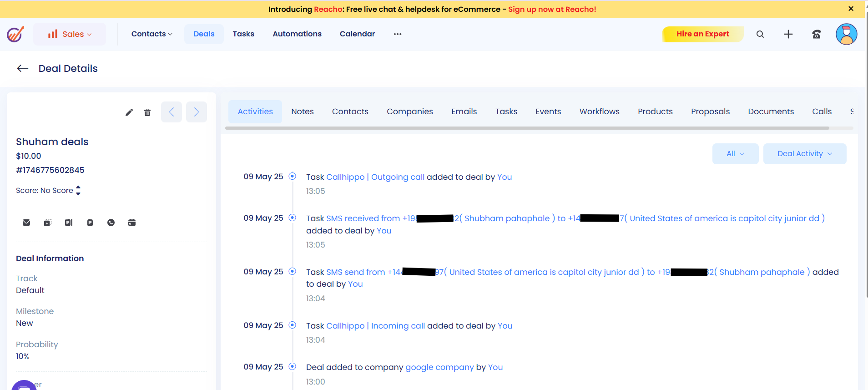
Task: Click the horizontal tabs scrollbar
Action: 527,128
